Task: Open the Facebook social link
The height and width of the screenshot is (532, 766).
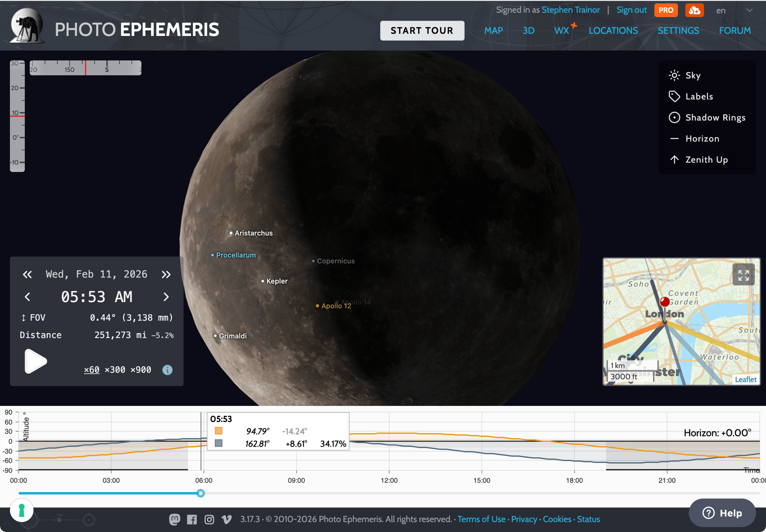Action: pos(192,519)
